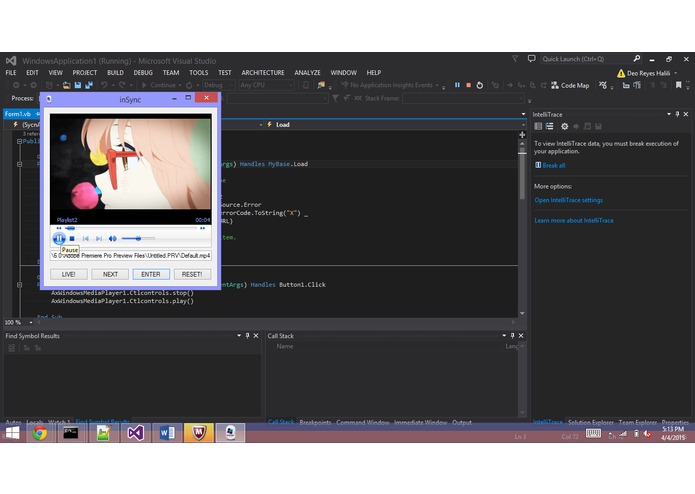Screen dimensions: 695x494
Task: Restart debugging with the circular arrow icon
Action: point(480,85)
